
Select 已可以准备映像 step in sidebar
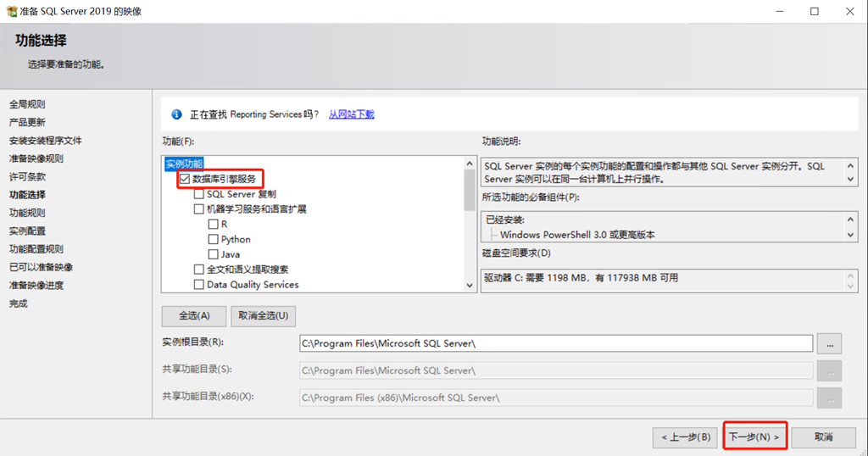pos(41,267)
